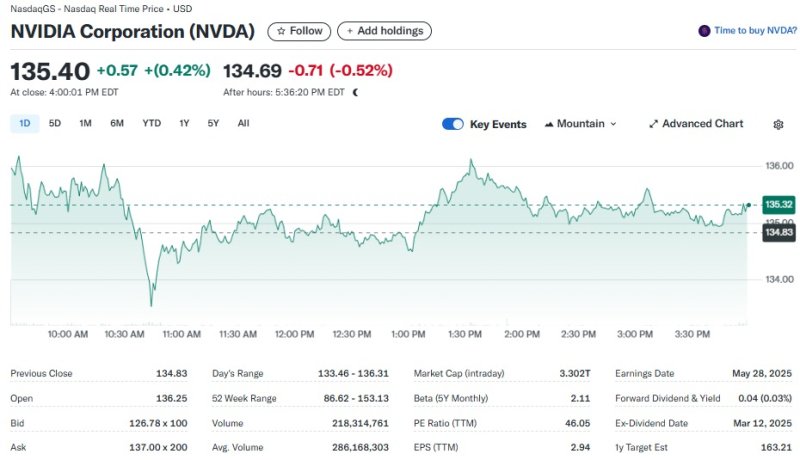Click the 135.32 current price marker
800x460 pixels.
(778, 204)
